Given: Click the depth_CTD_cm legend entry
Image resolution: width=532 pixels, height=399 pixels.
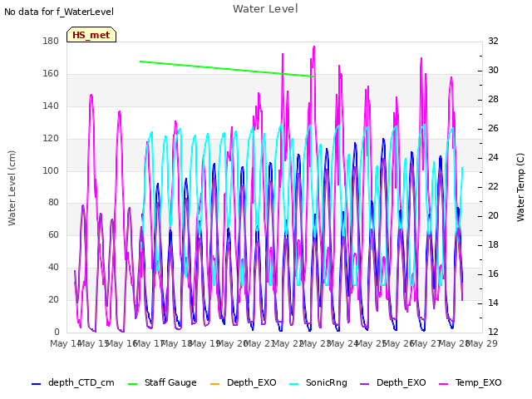Looking at the screenshot, I should click(73, 382).
